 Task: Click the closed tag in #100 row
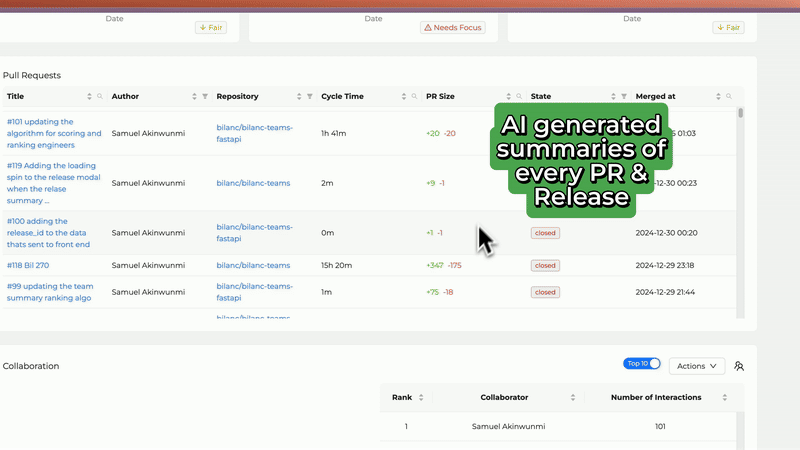545,233
